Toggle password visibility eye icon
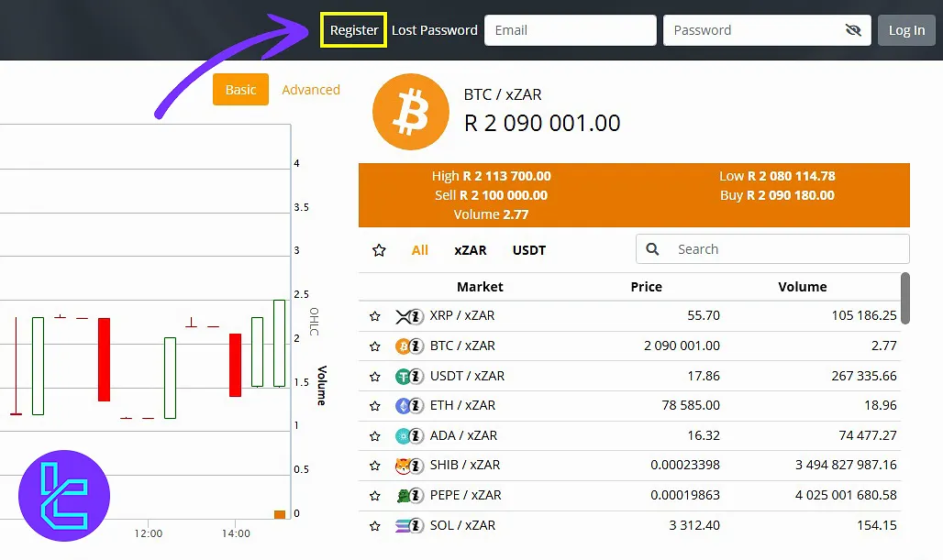 [x=853, y=30]
